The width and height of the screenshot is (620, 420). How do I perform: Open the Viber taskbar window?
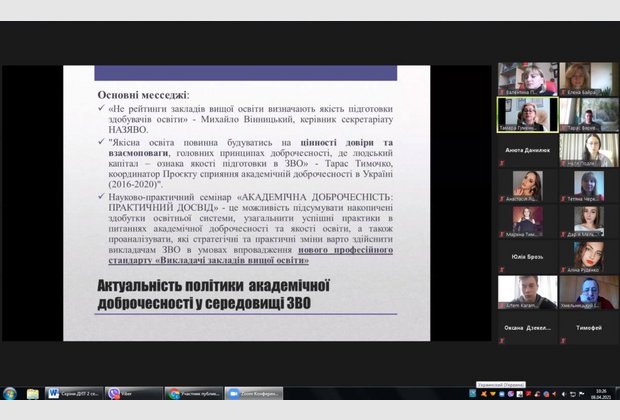point(133,393)
